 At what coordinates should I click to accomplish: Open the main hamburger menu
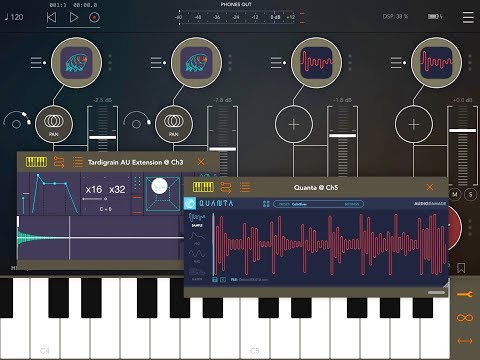[468, 17]
